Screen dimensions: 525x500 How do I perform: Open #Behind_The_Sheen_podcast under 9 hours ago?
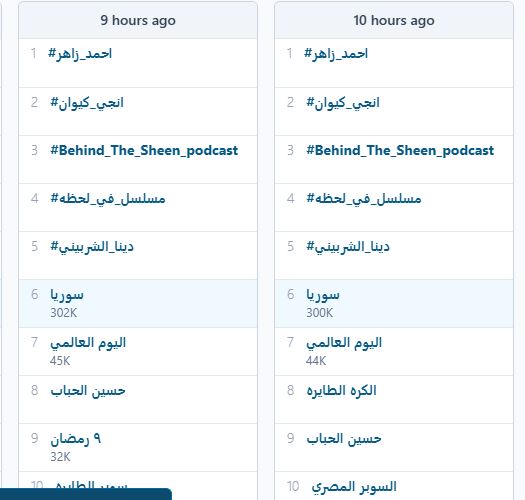[144, 151]
